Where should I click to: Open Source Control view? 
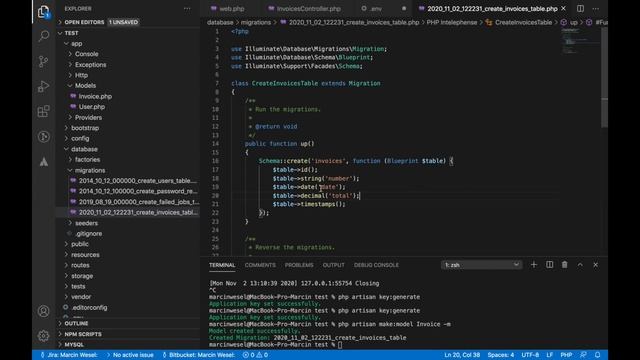point(44,61)
